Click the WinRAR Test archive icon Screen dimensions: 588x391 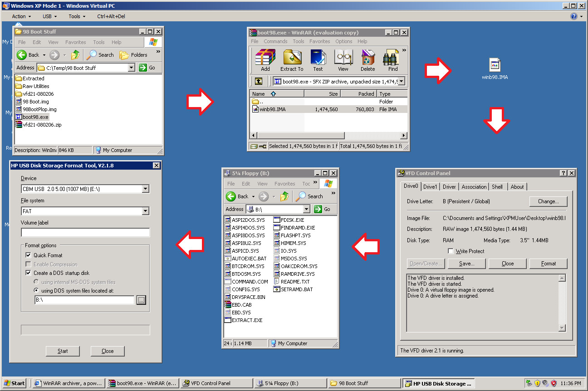pos(318,58)
